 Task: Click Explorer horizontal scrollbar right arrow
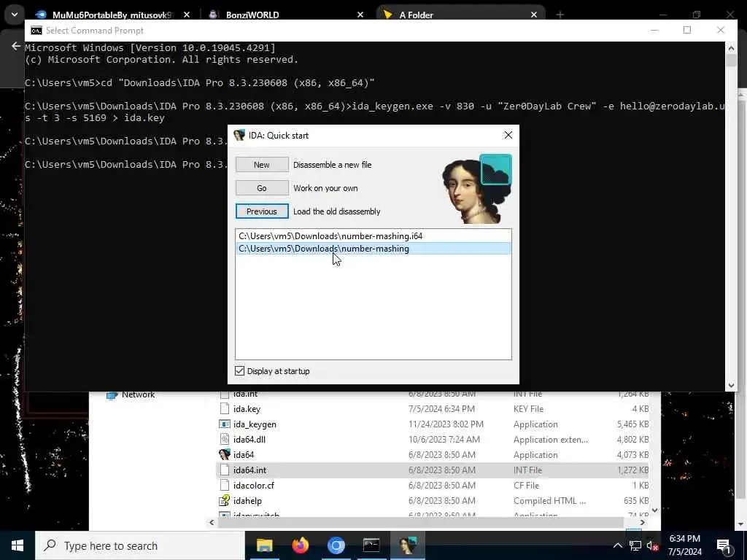[x=642, y=522]
